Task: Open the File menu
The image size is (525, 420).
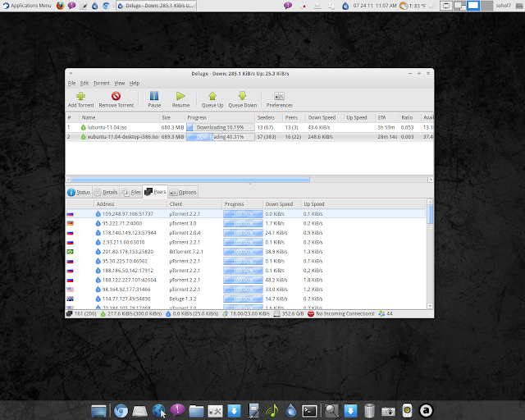Action: pyautogui.click(x=71, y=83)
